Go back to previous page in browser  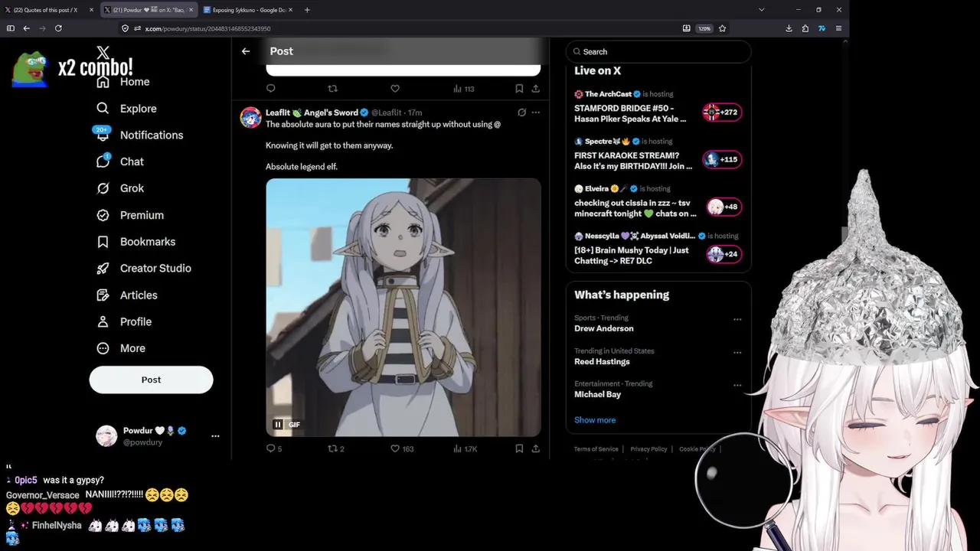coord(26,28)
